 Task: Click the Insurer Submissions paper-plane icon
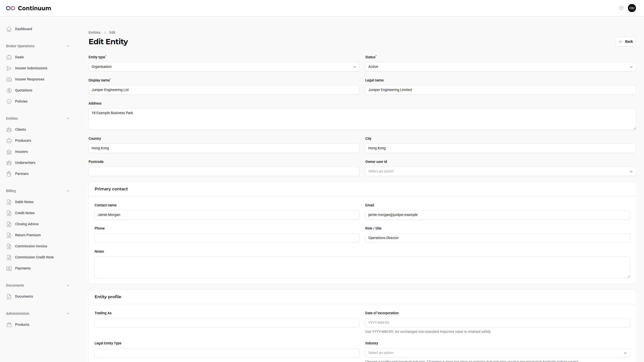[x=9, y=68]
